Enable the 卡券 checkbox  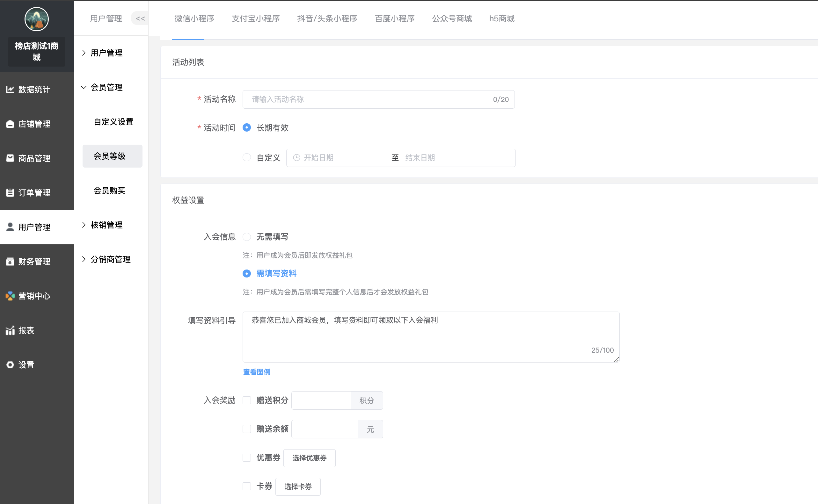(x=247, y=486)
